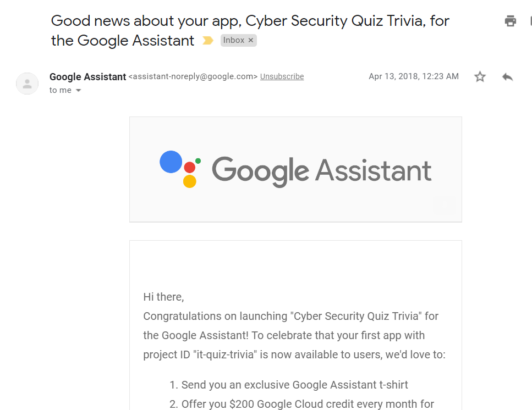The height and width of the screenshot is (410, 532).
Task: Remove the Inbox label with the x
Action: coord(251,40)
